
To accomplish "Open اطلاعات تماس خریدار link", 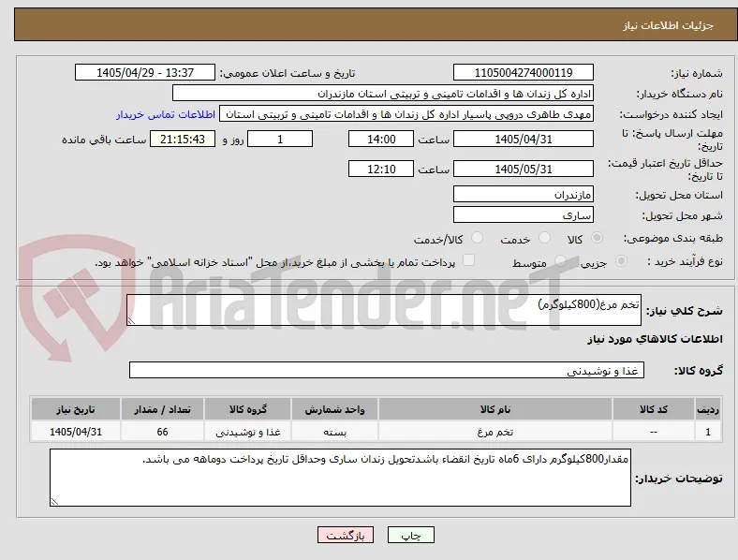I will click(166, 114).
